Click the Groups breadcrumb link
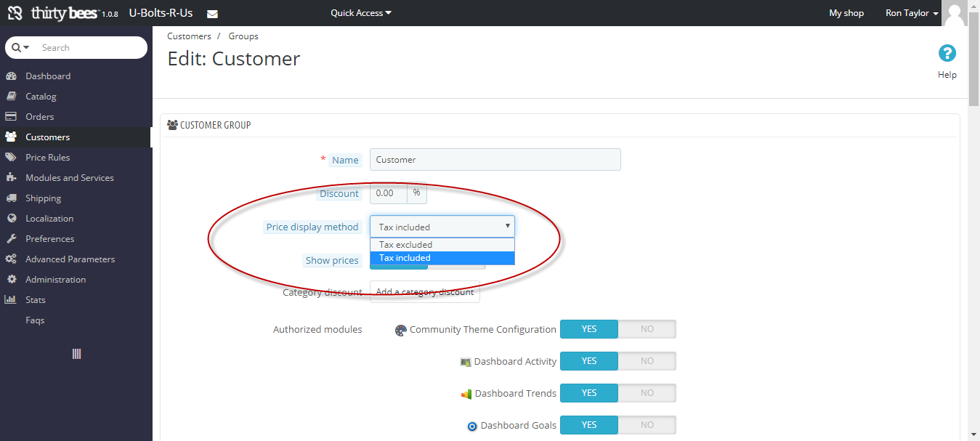This screenshot has height=441, width=980. click(243, 36)
